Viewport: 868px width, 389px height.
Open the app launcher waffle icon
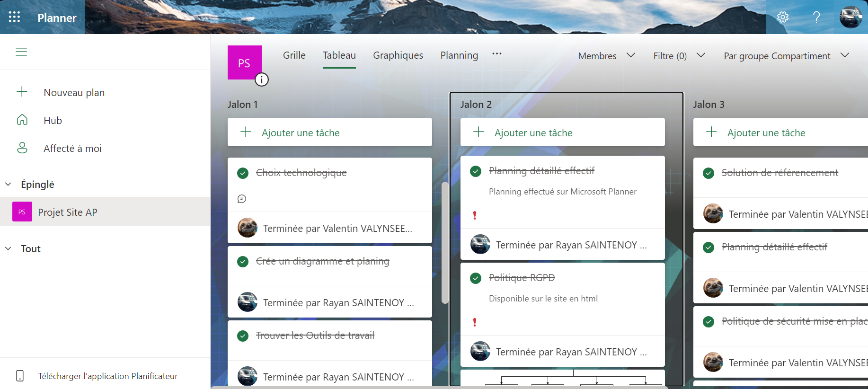click(15, 17)
